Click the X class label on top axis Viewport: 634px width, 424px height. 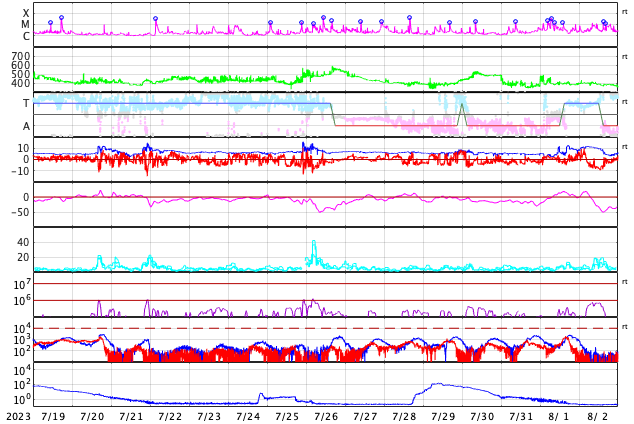[26, 13]
